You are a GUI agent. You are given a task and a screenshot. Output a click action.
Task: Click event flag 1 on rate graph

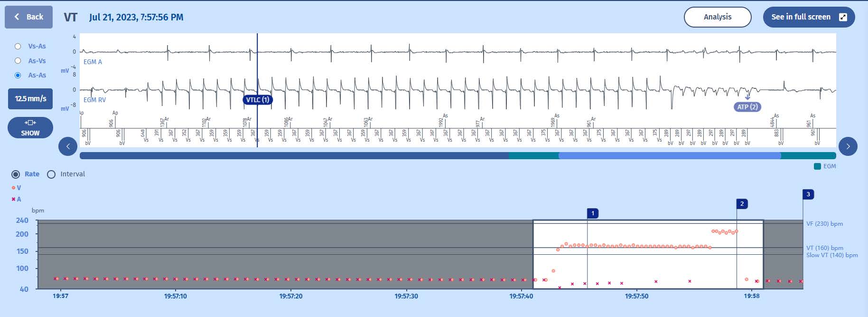[592, 213]
